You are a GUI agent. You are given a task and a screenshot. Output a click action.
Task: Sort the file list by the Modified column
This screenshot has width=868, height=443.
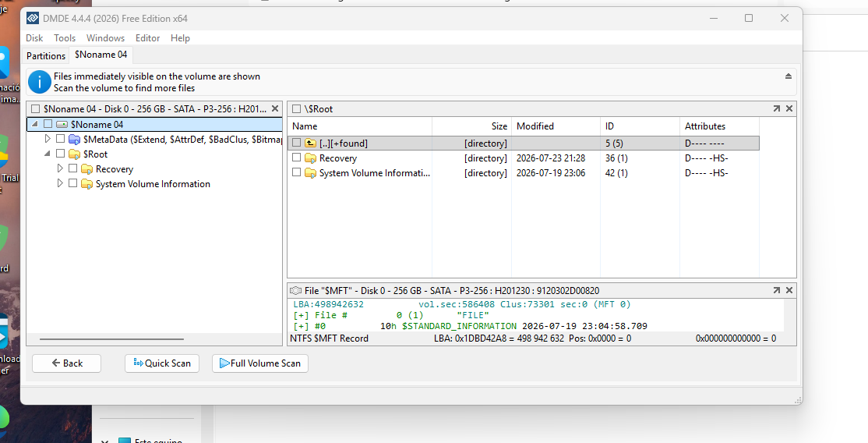click(556, 126)
